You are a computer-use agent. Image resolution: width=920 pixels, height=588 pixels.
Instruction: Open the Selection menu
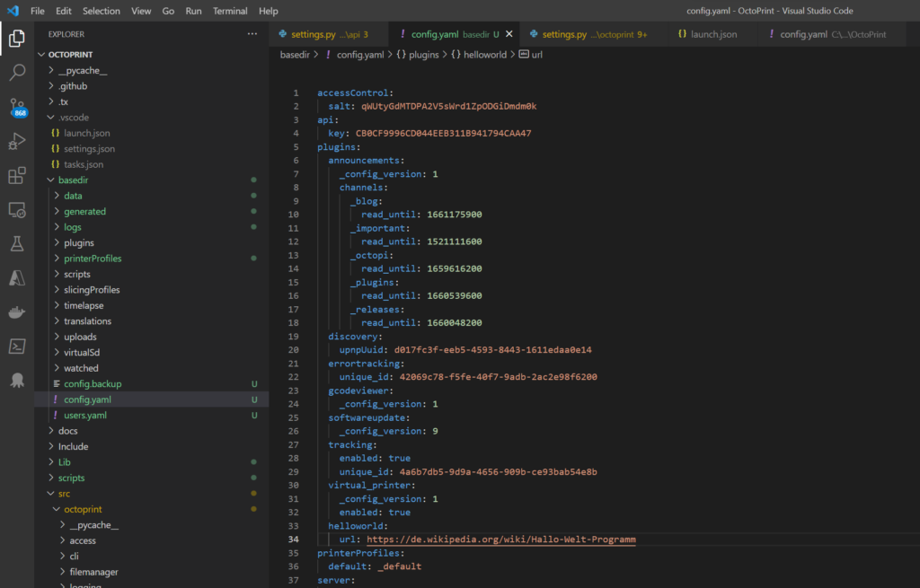coord(101,11)
